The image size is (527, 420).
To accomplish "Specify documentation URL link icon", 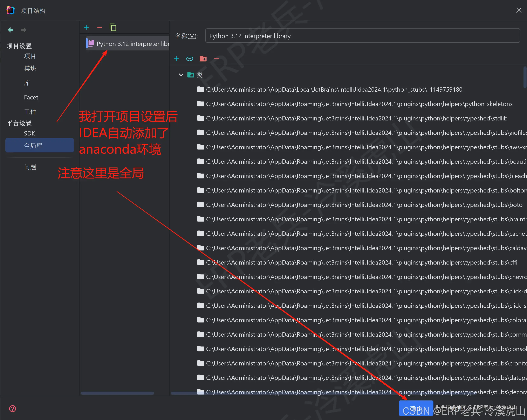I will (190, 59).
